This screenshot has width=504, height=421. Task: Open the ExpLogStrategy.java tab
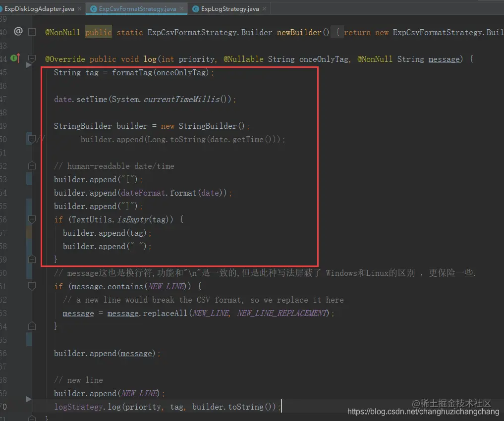pyautogui.click(x=230, y=9)
